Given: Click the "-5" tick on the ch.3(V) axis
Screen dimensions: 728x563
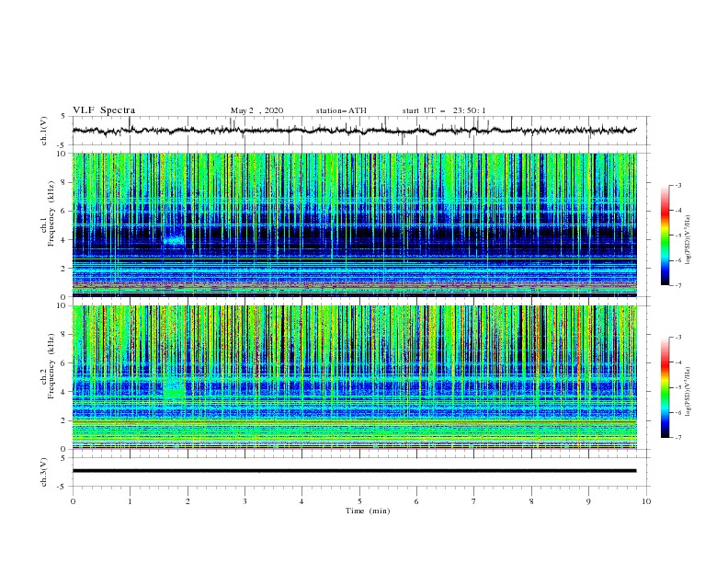Looking at the screenshot, I should (x=63, y=487).
